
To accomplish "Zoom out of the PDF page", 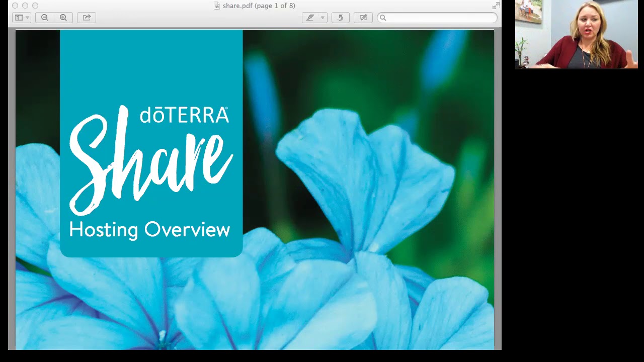I will [45, 18].
